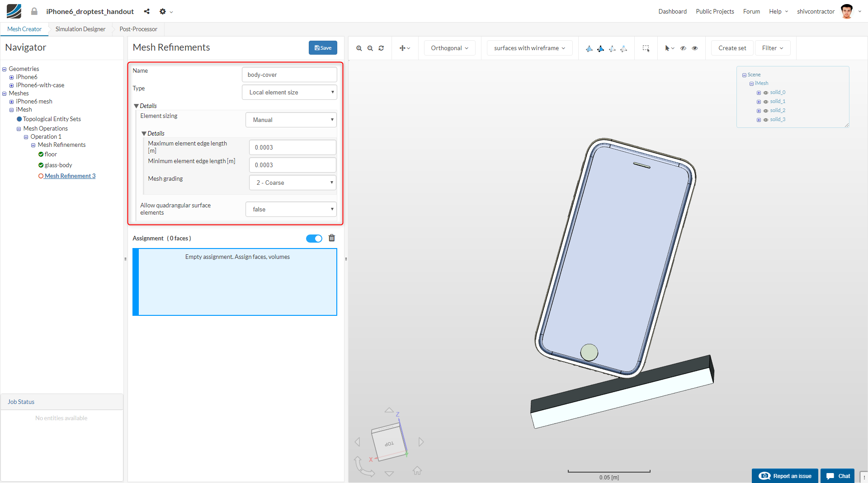Image resolution: width=868 pixels, height=483 pixels.
Task: Click Report an issue button
Action: click(785, 476)
